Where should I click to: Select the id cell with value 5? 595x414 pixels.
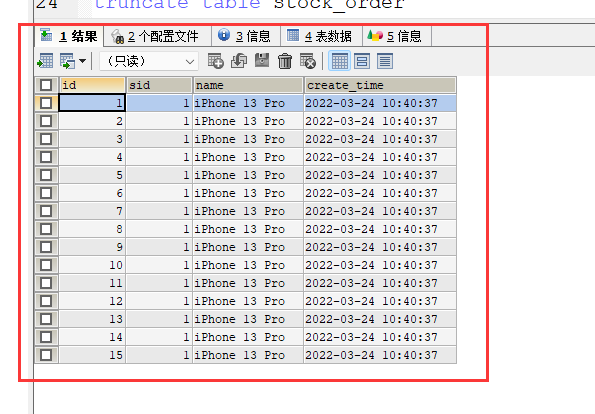coord(92,175)
